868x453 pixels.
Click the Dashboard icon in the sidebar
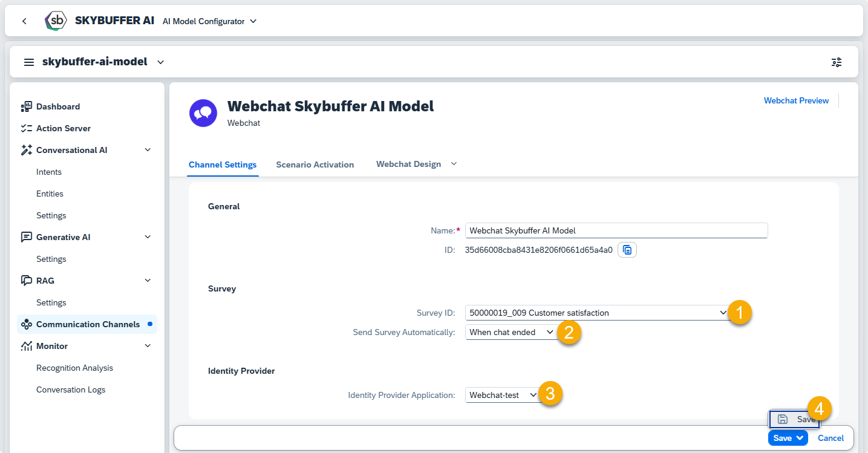pos(26,106)
